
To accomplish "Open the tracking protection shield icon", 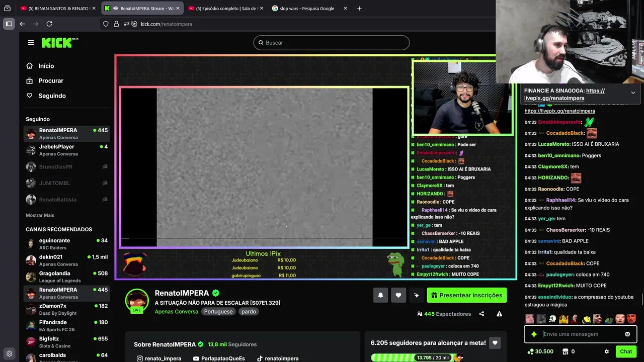I will [106, 24].
